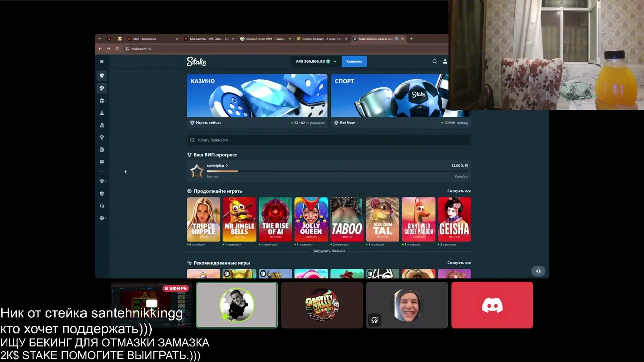Click the 23 102 играющих casino counter
The image size is (644, 362).
pyautogui.click(x=309, y=123)
